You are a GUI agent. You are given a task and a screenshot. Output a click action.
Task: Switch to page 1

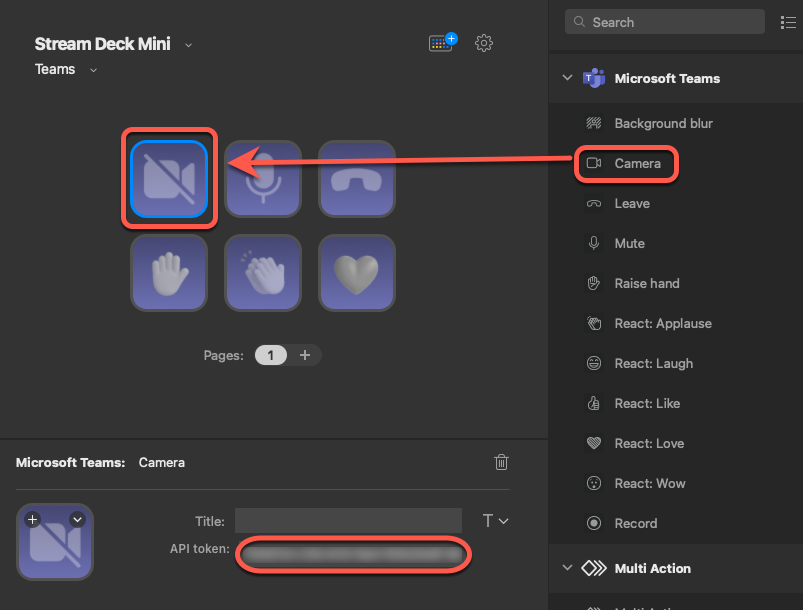pyautogui.click(x=270, y=355)
